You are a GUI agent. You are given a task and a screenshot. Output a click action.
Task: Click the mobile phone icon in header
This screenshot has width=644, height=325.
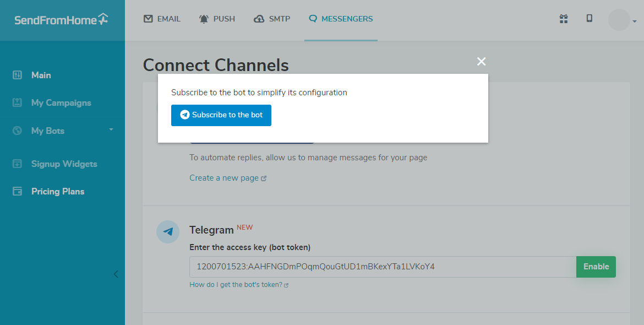click(590, 19)
